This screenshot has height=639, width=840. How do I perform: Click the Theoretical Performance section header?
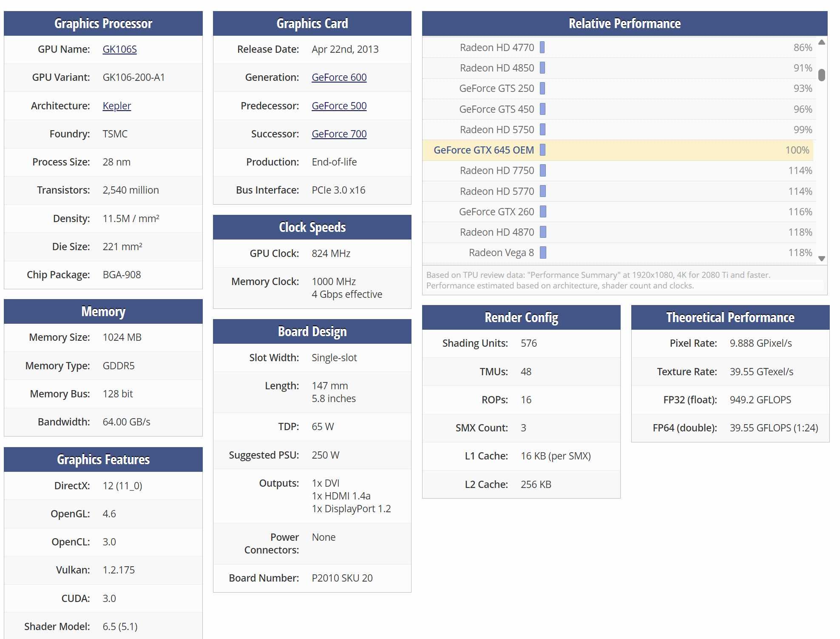pyautogui.click(x=730, y=317)
